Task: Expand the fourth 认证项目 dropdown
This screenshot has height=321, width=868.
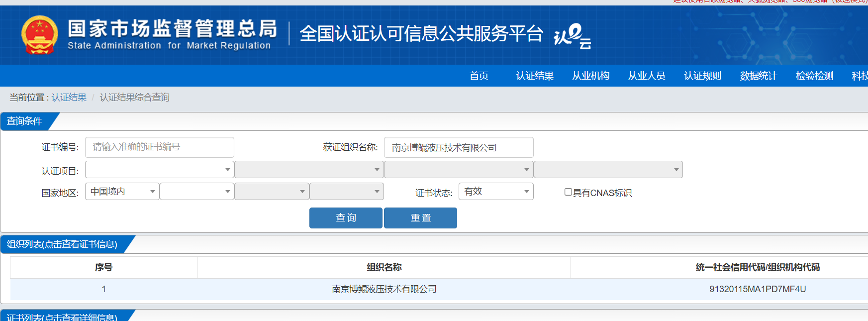Action: click(x=608, y=170)
